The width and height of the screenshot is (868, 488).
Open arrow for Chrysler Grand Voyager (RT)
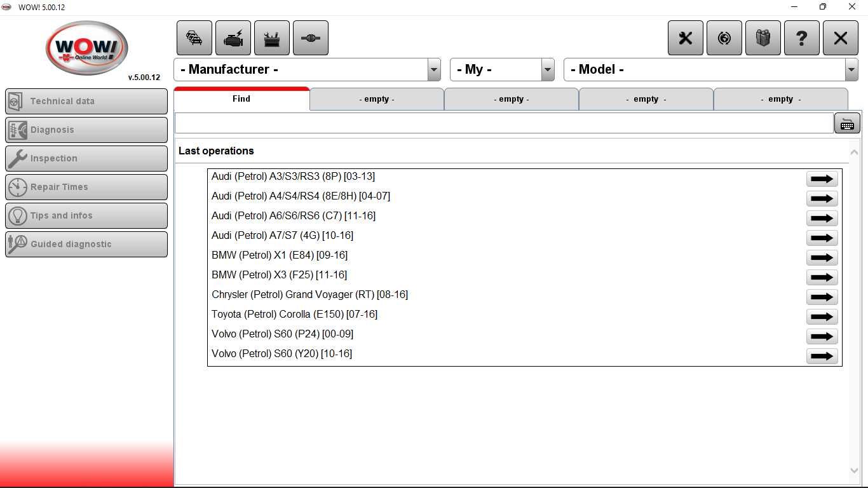pyautogui.click(x=822, y=297)
